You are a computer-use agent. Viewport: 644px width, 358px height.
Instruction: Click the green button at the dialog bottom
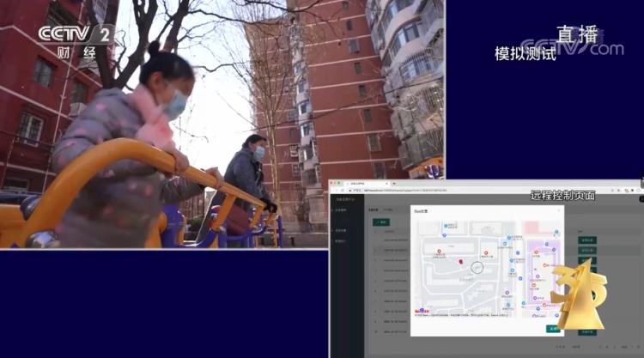pos(553,329)
